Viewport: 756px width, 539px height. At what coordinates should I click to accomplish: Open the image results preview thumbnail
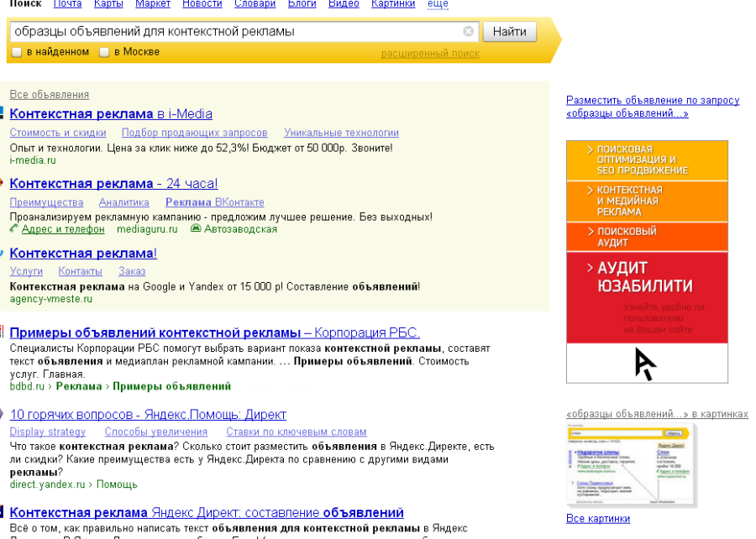click(x=631, y=466)
